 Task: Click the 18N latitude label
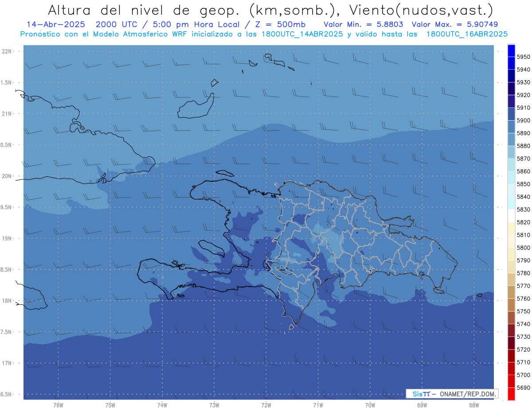pos(7,301)
